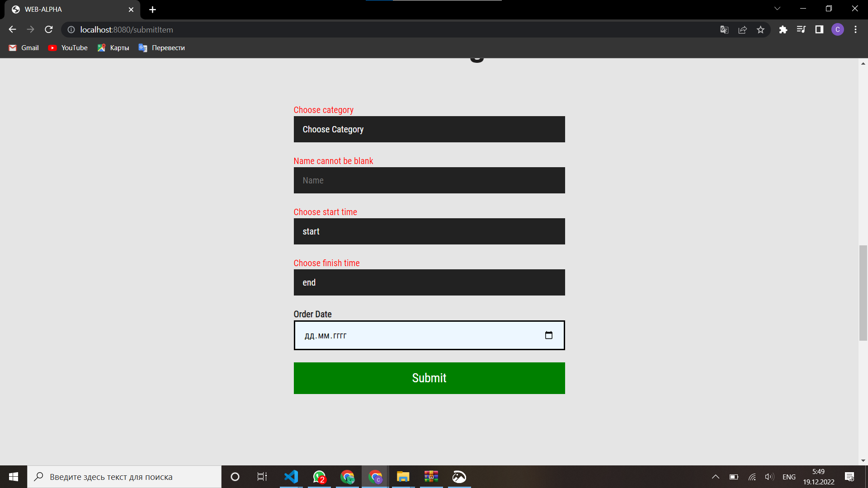Expand the Choose Category dropdown
The width and height of the screenshot is (868, 488).
[429, 129]
